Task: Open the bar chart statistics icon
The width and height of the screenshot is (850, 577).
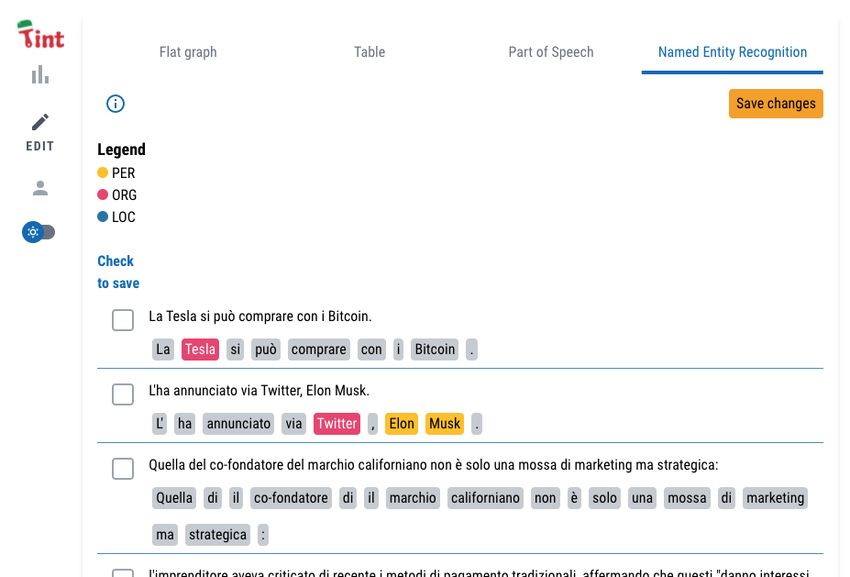Action: coord(40,75)
